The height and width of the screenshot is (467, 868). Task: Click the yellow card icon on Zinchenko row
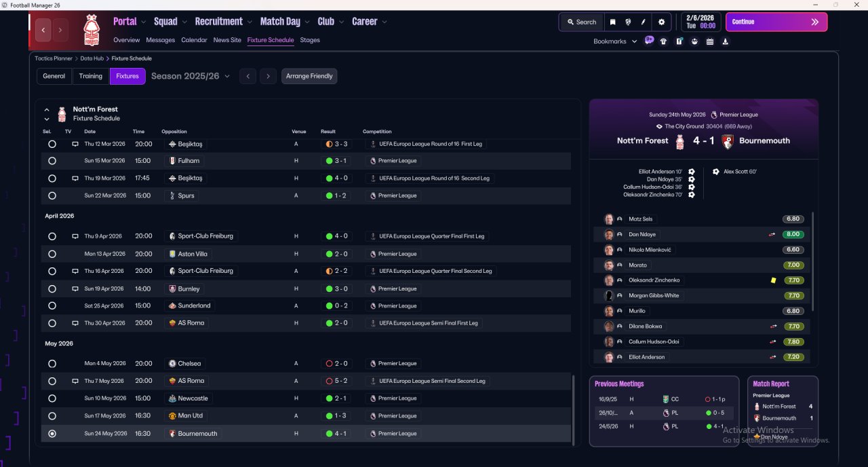point(773,280)
